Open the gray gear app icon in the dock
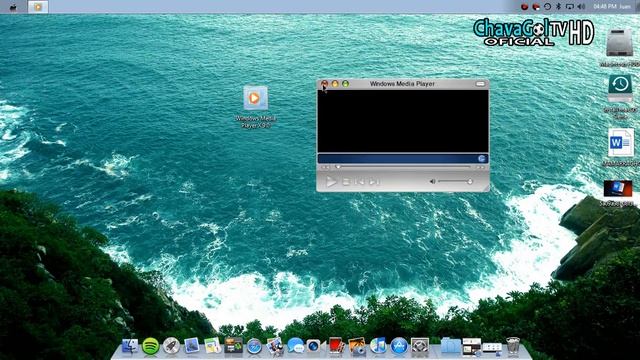This screenshot has height=360, width=640. click(x=420, y=346)
